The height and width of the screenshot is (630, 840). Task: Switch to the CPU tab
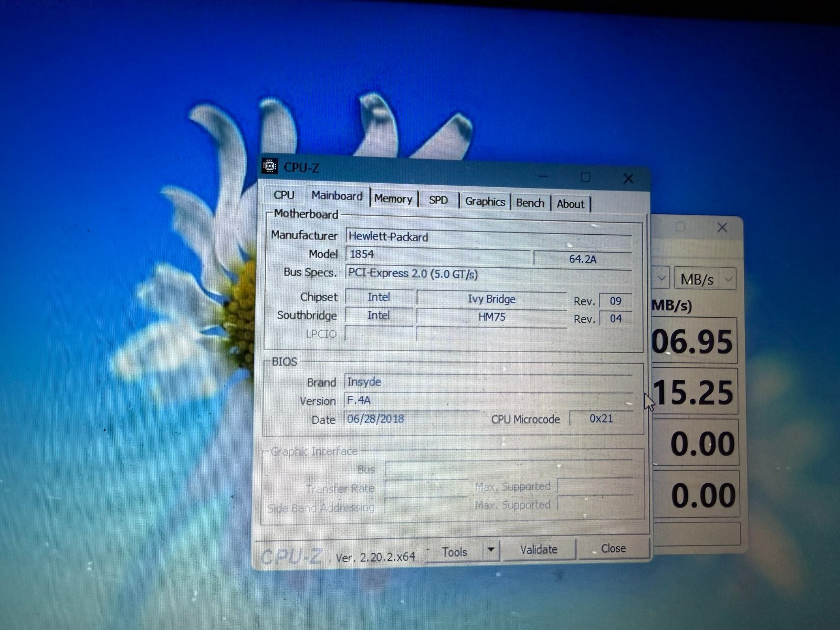[284, 195]
